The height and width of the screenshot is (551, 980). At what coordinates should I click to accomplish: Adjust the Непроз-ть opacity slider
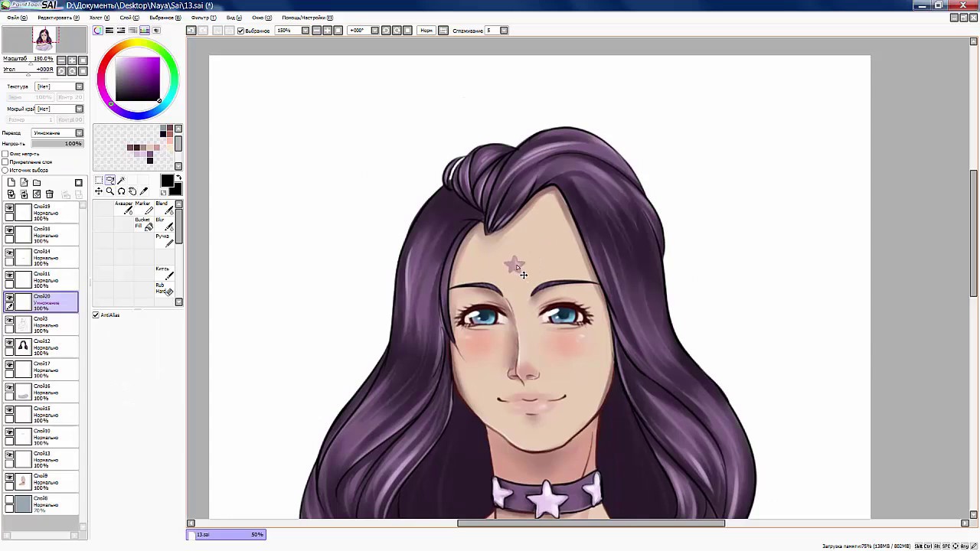pos(57,143)
